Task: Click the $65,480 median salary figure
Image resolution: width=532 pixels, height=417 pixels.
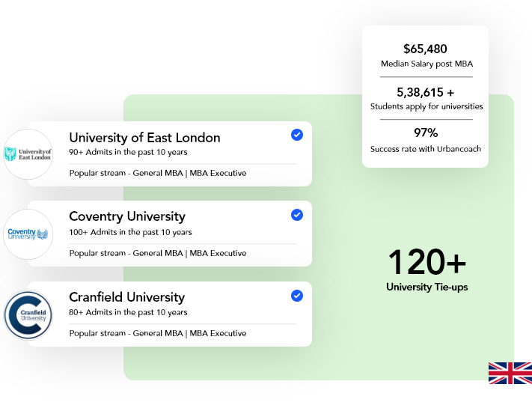Action: tap(425, 49)
